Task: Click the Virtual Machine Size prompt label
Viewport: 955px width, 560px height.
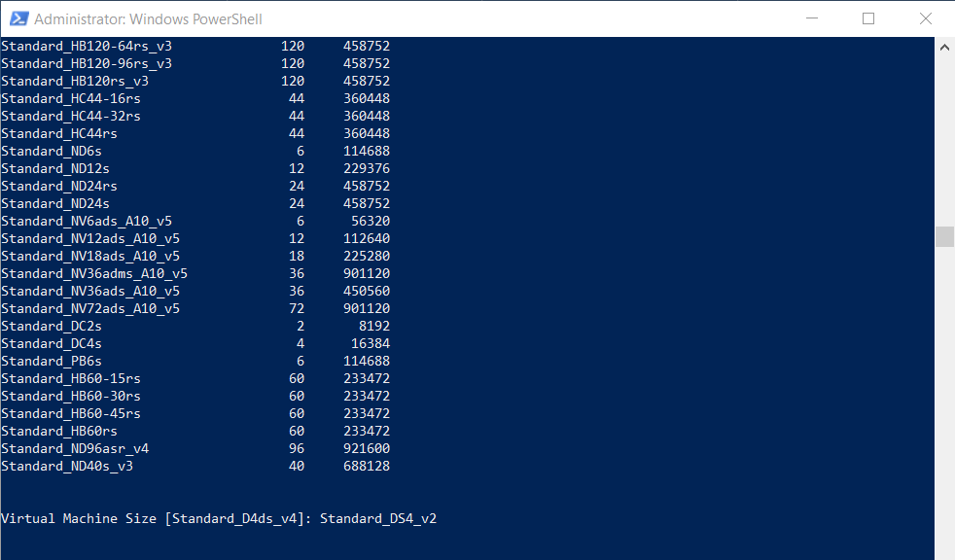Action: coord(79,518)
